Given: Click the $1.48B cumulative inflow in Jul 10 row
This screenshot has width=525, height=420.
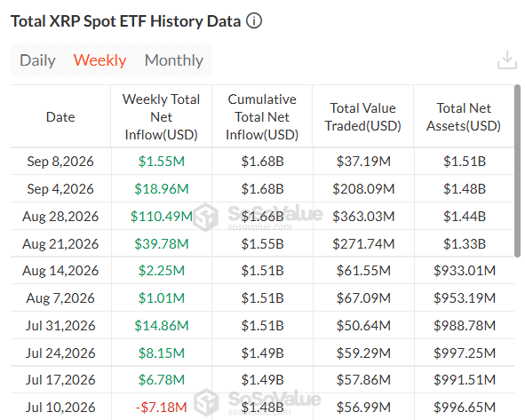Looking at the screenshot, I should [x=263, y=407].
